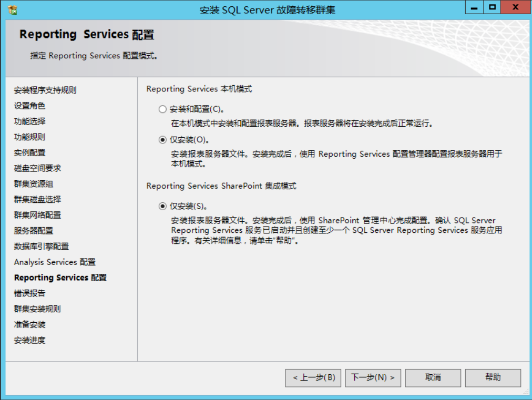Click the Reporting Services SharePoint 集成模式 heading
The width and height of the screenshot is (532, 400).
pos(221,186)
